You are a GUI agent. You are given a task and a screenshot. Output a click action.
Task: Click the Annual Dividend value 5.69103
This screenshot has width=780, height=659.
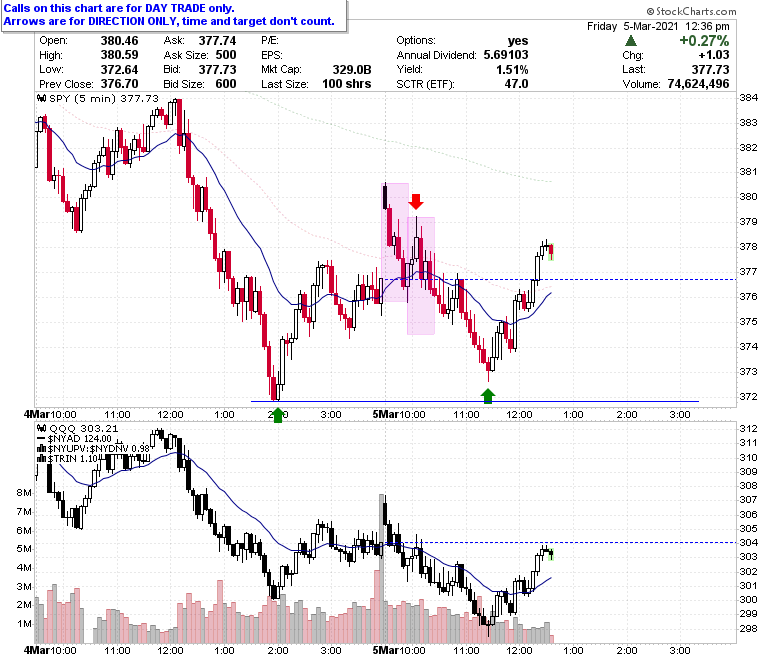point(506,55)
